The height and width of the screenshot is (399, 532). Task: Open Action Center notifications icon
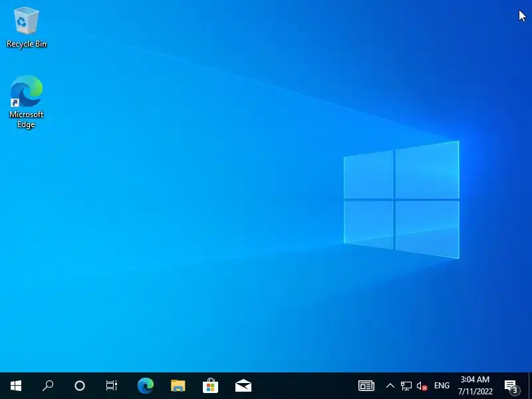(512, 386)
